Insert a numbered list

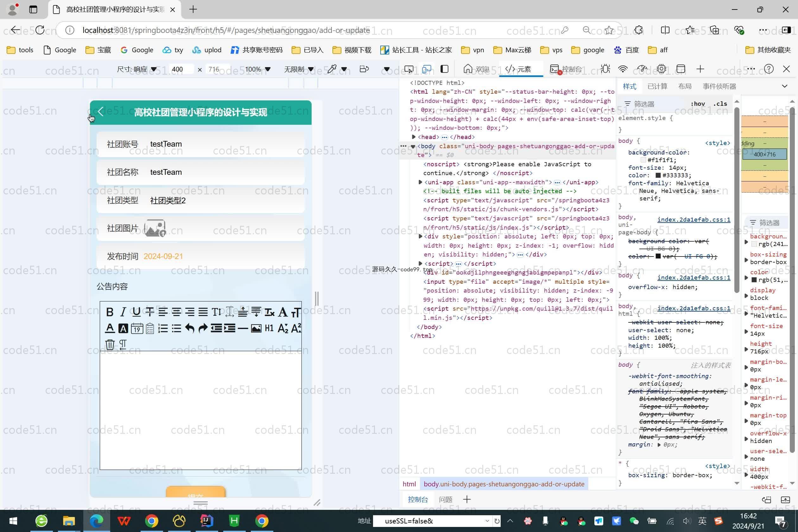point(163,328)
